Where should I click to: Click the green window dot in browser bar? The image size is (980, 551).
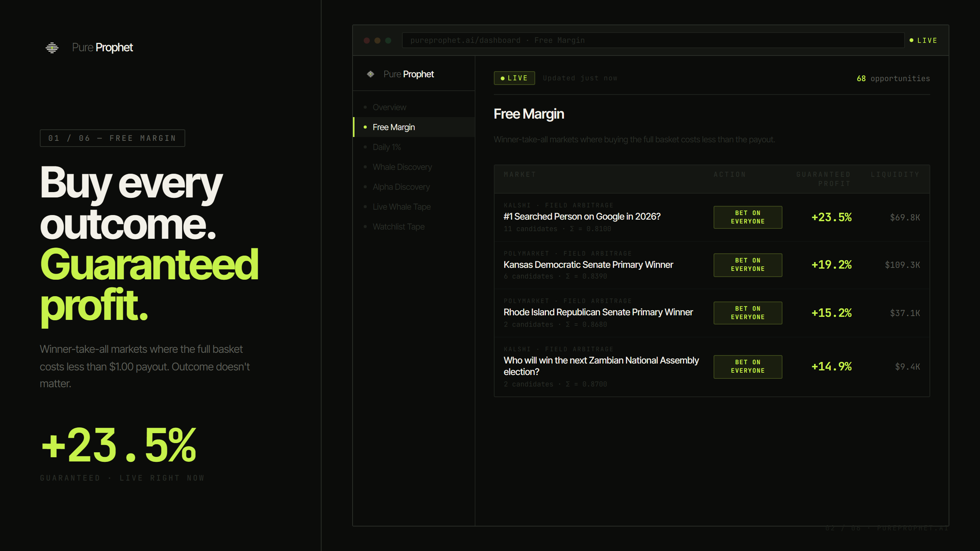tap(388, 41)
